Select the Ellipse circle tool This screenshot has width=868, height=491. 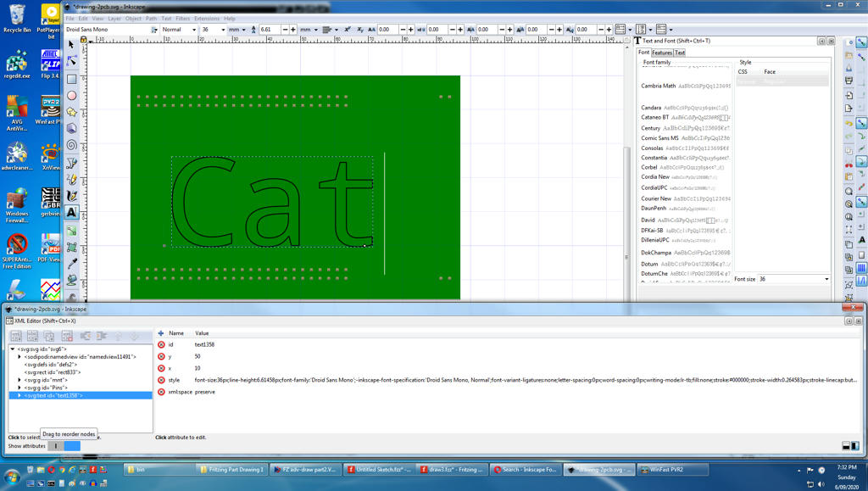(71, 95)
